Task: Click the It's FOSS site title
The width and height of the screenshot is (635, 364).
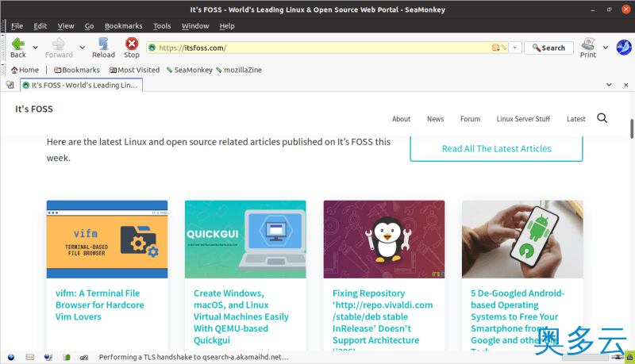Action: point(34,109)
